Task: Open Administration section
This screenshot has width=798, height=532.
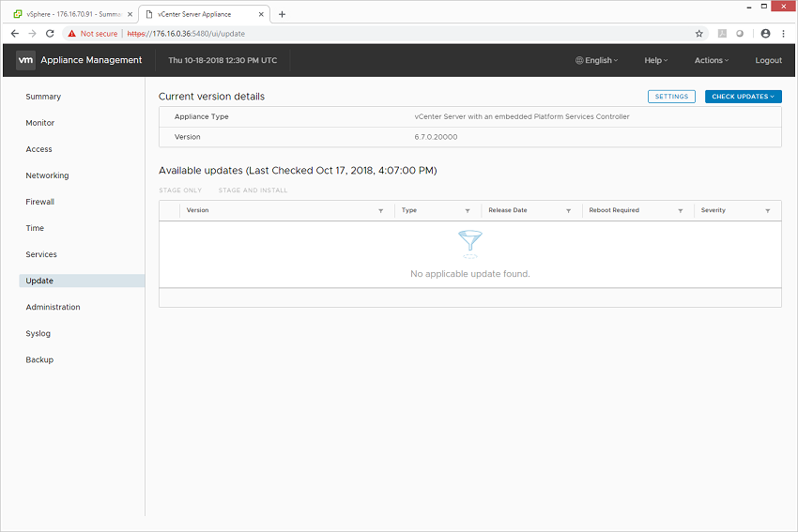Action: [x=53, y=307]
